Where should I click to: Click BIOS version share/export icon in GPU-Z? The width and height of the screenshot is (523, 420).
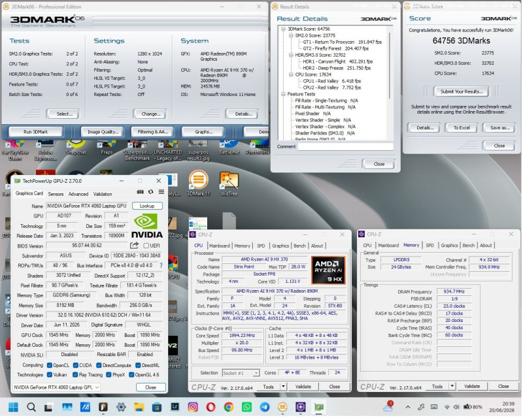point(134,246)
